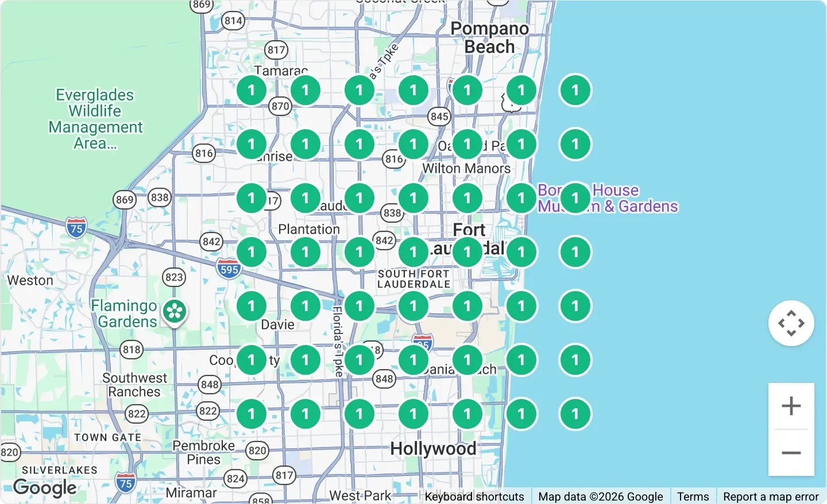Viewport: 827px width, 504px height.
Task: Click the map zoom in plus button
Action: click(x=791, y=406)
